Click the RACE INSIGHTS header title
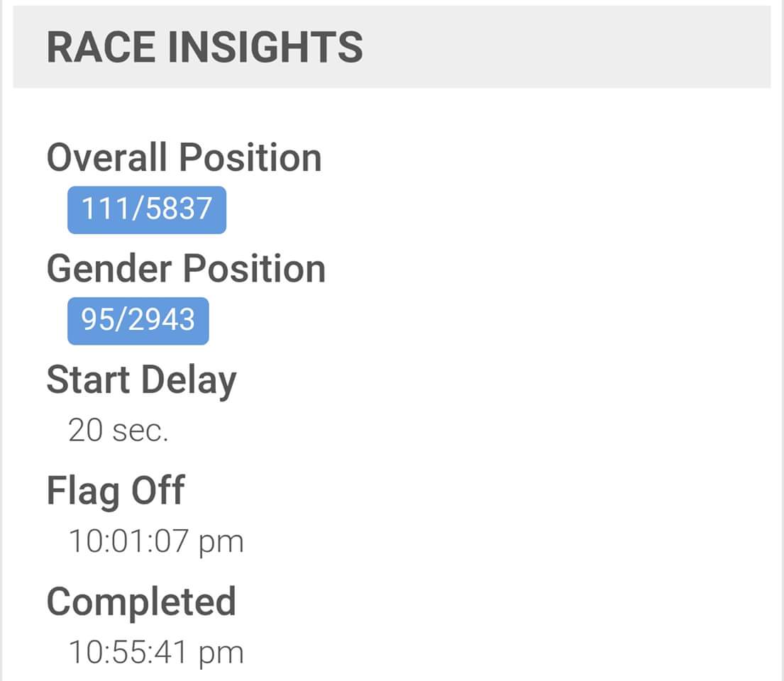784x681 pixels. [204, 47]
